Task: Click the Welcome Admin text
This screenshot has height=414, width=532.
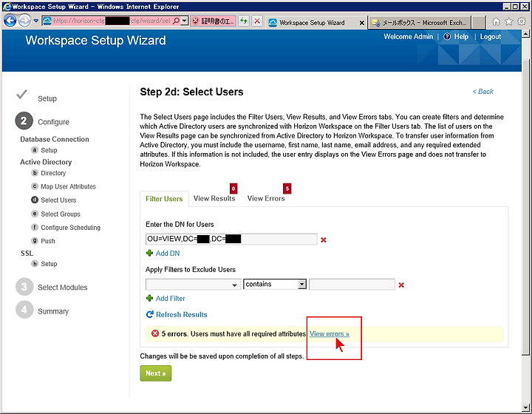Action: [x=408, y=37]
